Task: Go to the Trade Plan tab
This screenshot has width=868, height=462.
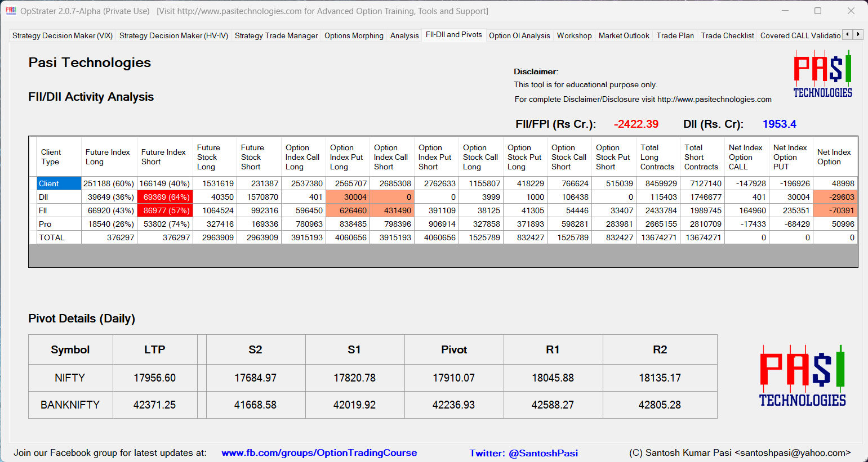Action: (x=675, y=35)
